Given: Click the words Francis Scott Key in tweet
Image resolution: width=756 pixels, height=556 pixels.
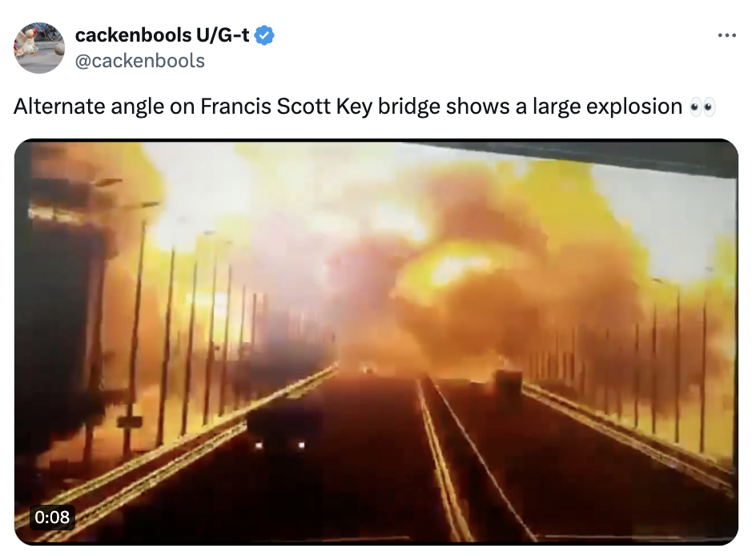Looking at the screenshot, I should tap(287, 107).
